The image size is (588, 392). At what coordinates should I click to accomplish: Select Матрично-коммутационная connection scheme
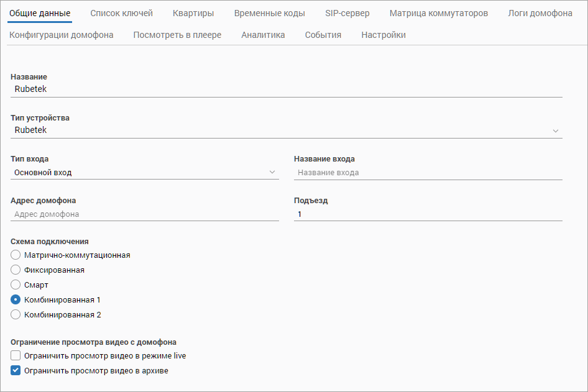[16, 255]
